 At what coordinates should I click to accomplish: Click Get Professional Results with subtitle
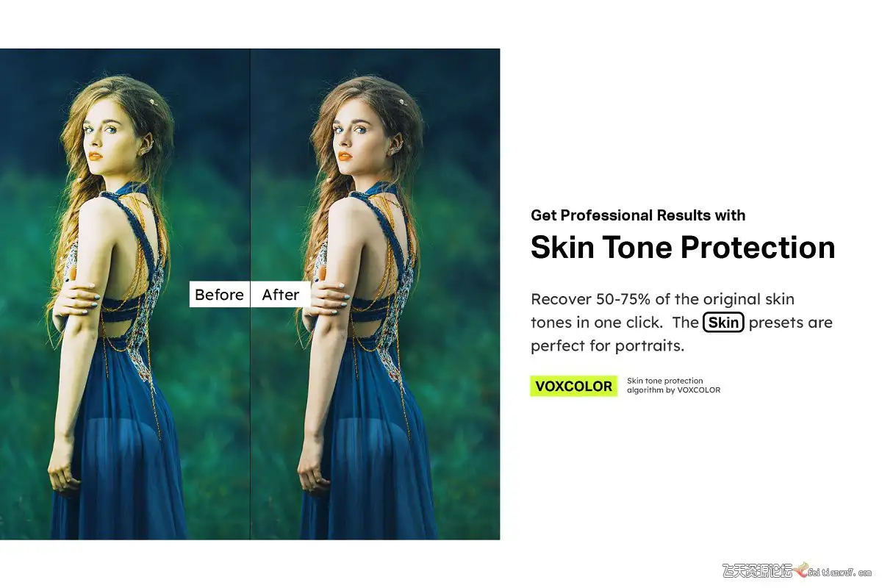click(x=638, y=215)
